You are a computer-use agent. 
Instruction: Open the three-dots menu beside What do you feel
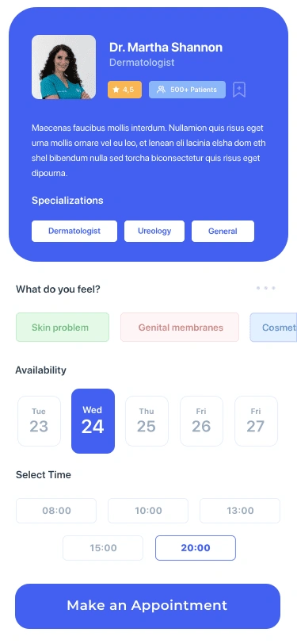click(x=266, y=288)
